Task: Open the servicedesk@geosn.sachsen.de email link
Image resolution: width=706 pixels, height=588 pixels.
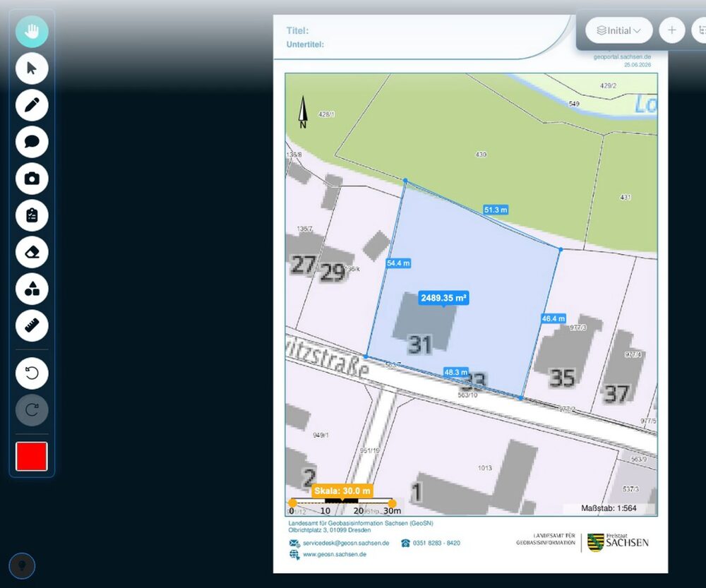Action: pyautogui.click(x=346, y=543)
